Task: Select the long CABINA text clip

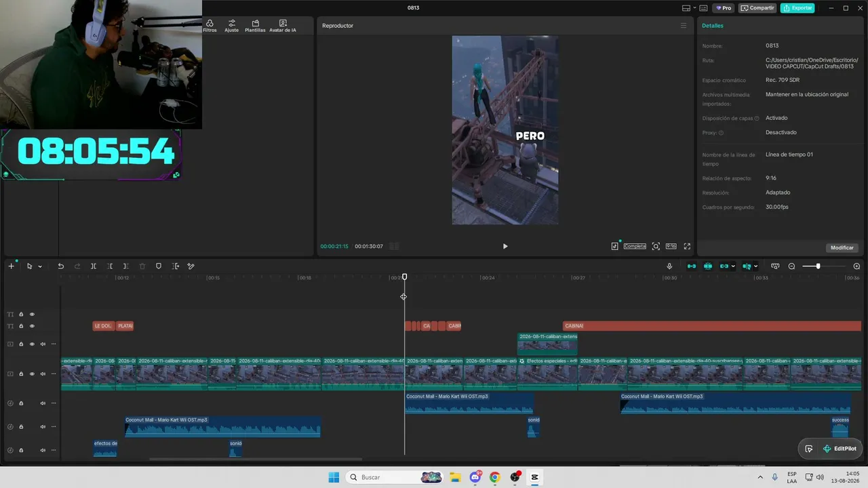Action: click(x=712, y=326)
